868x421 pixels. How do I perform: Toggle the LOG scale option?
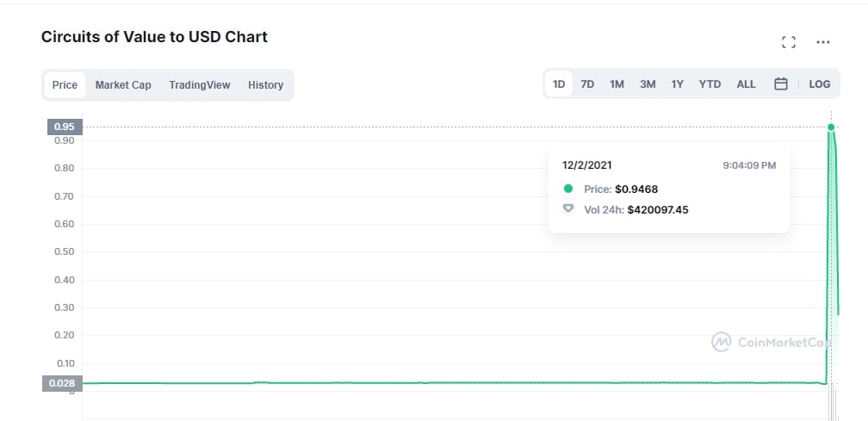[819, 84]
